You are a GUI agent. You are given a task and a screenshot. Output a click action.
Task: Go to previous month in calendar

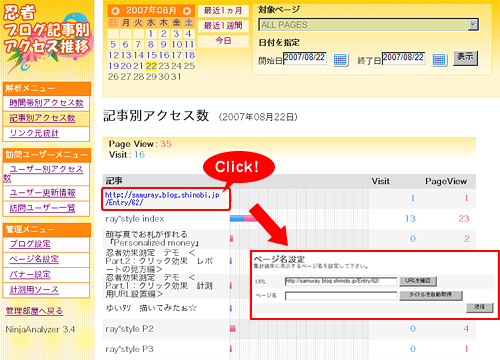click(115, 11)
